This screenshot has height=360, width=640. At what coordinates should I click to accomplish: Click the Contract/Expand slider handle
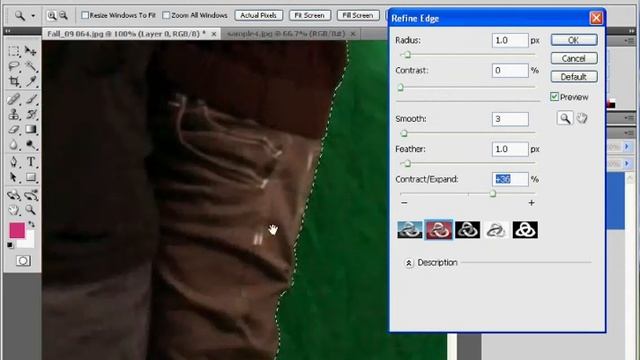pyautogui.click(x=493, y=193)
